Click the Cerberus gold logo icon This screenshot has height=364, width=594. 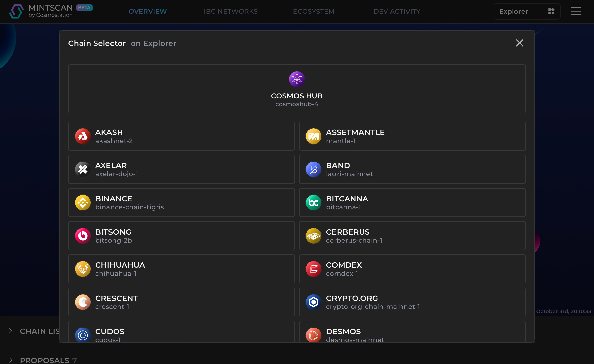(313, 236)
